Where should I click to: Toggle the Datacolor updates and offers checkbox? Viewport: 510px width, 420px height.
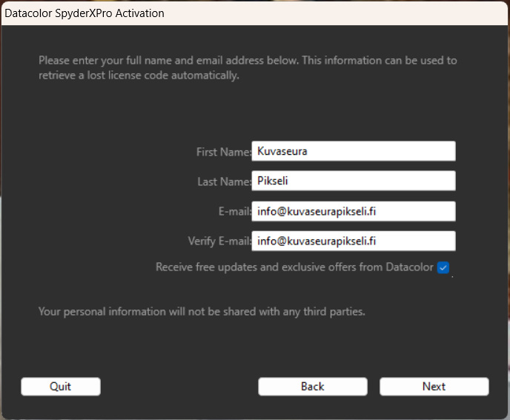click(x=443, y=267)
